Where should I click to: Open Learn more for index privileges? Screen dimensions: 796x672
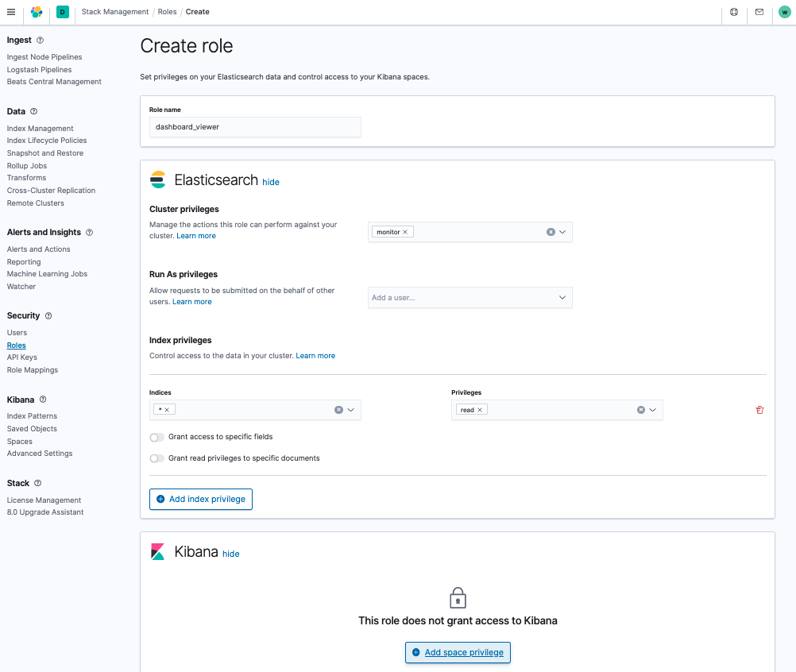coord(315,355)
